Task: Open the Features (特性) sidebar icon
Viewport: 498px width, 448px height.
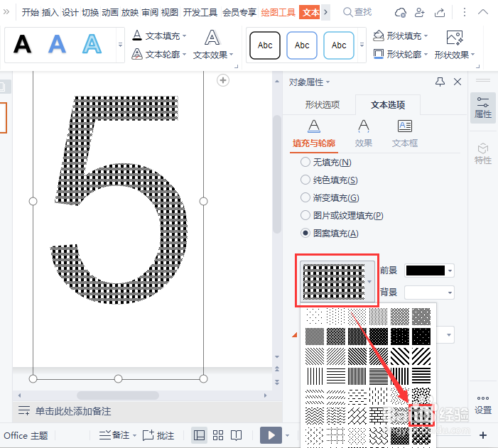Action: click(x=483, y=153)
